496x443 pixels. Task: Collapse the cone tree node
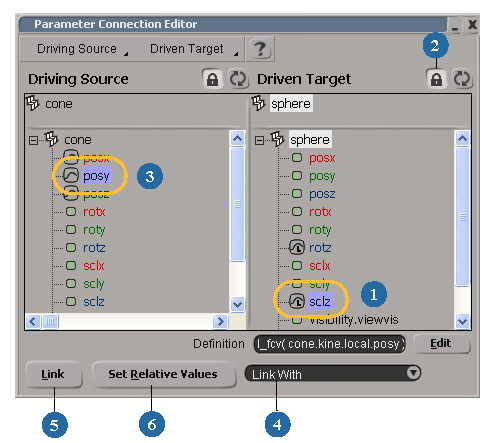click(33, 140)
